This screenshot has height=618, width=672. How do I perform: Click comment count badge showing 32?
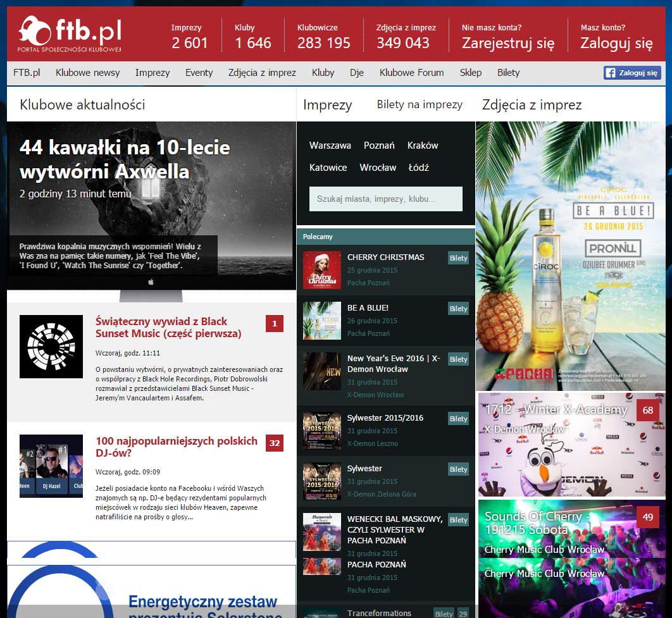pos(274,443)
